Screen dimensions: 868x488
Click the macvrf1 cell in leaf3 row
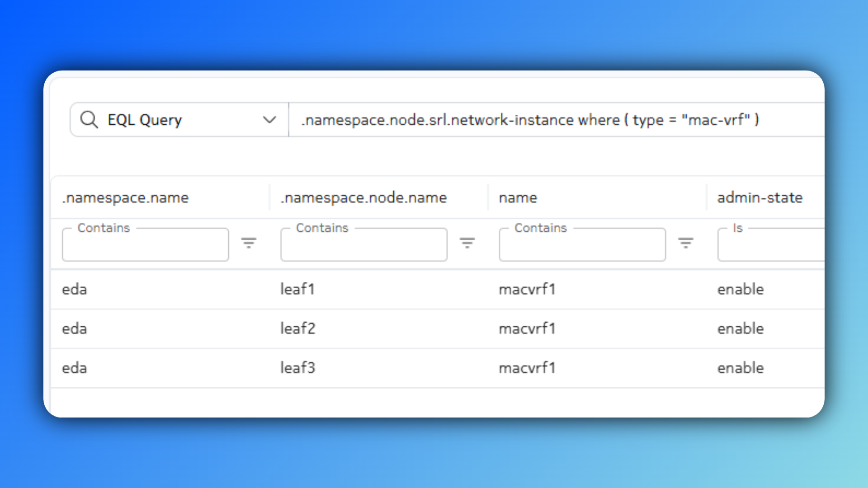527,368
